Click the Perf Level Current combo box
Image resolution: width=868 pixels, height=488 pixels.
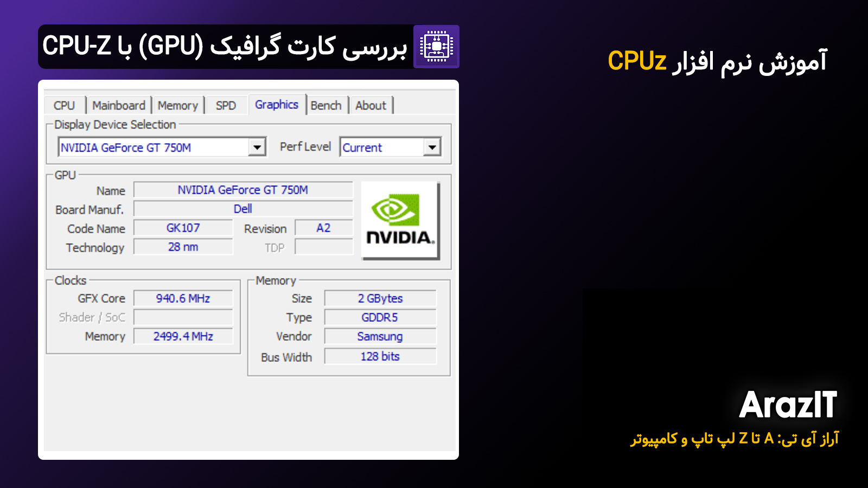click(x=391, y=147)
